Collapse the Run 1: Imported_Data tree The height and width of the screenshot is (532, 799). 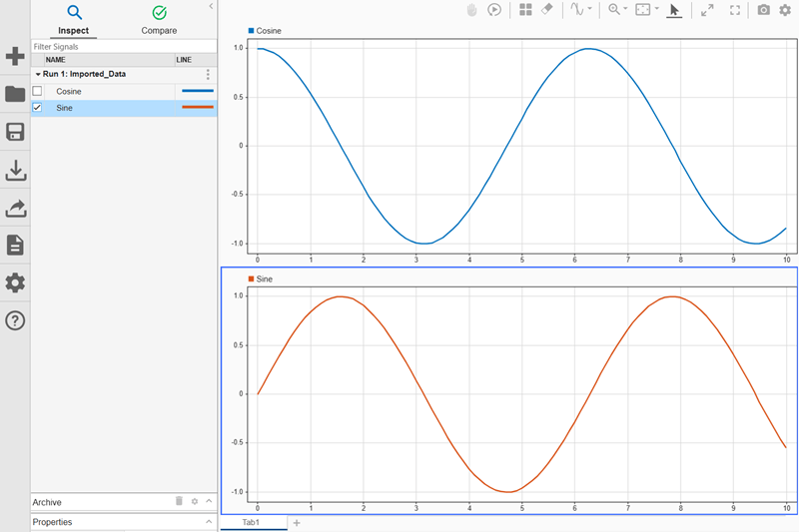coord(38,74)
